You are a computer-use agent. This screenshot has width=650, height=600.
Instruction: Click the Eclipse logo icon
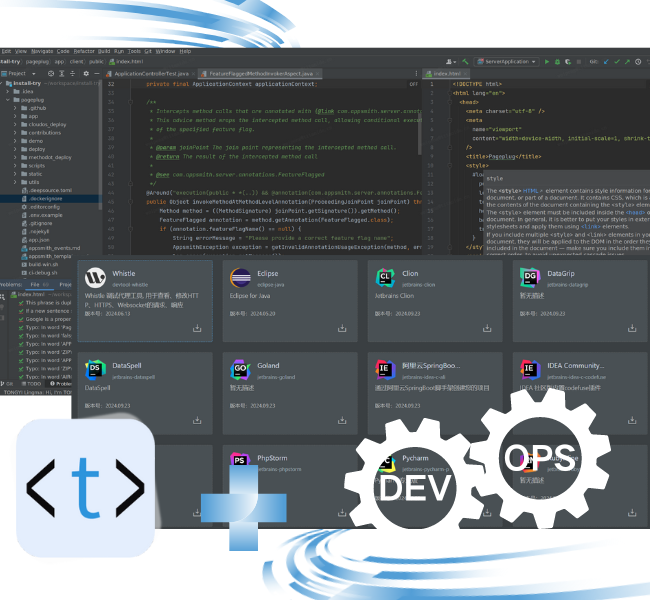coord(240,277)
